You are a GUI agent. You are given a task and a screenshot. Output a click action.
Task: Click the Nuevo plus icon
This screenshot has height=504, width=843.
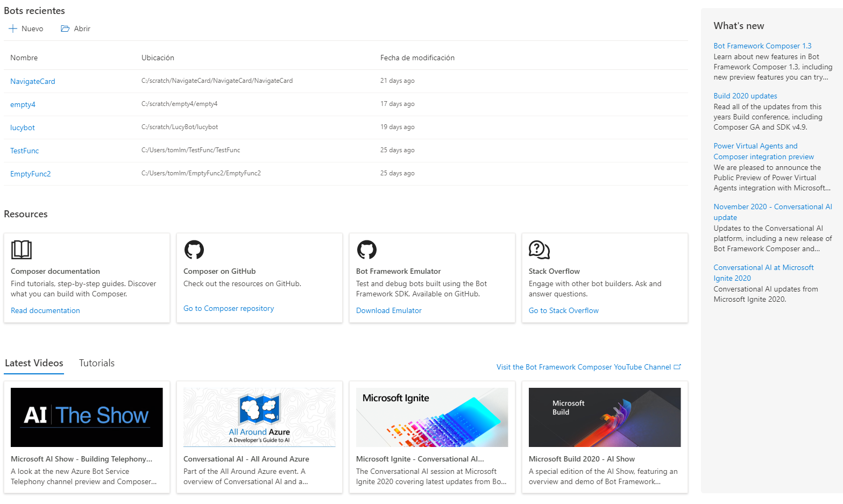point(13,28)
